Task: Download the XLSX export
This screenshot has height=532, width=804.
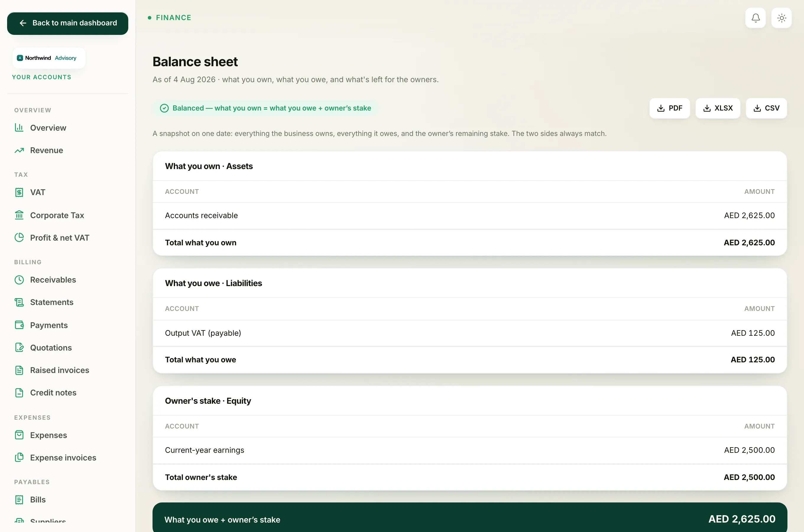Action: tap(717, 108)
